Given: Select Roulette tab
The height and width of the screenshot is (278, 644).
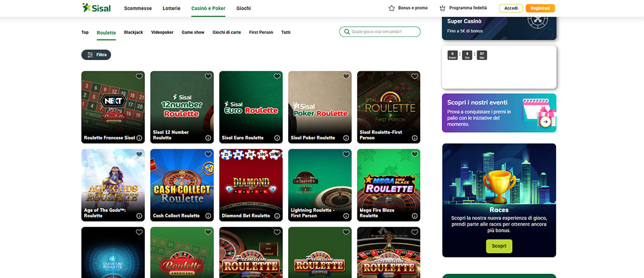Looking at the screenshot, I should tap(106, 33).
